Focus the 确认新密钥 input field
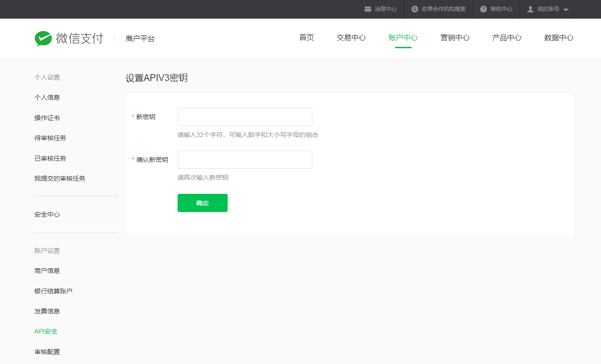The height and width of the screenshot is (364, 601). [x=245, y=160]
